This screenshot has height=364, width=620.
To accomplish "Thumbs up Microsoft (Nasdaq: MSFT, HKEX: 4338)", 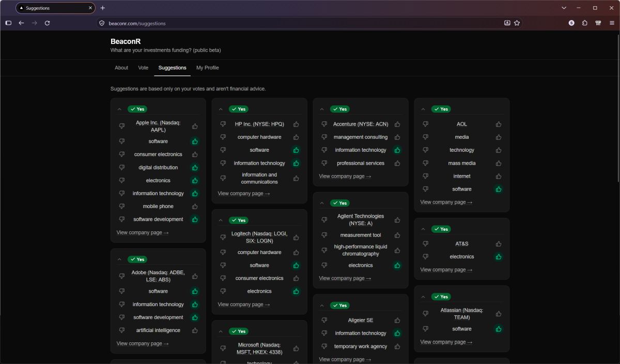I will [x=296, y=349].
